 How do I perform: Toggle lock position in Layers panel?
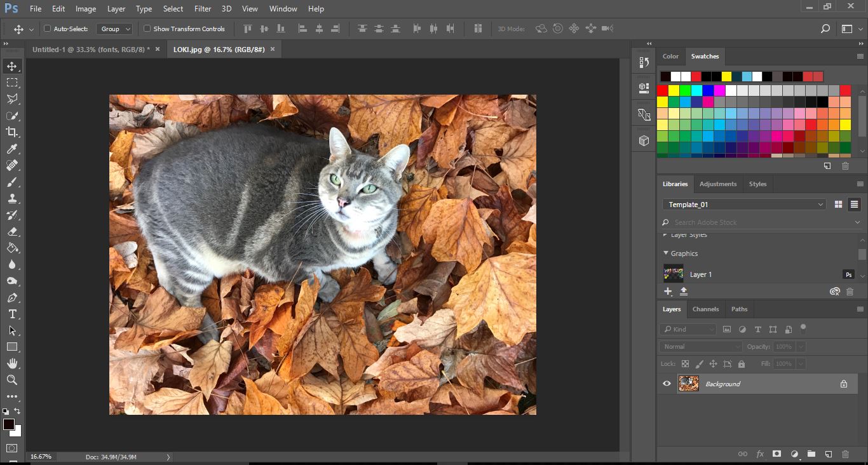[x=713, y=364]
